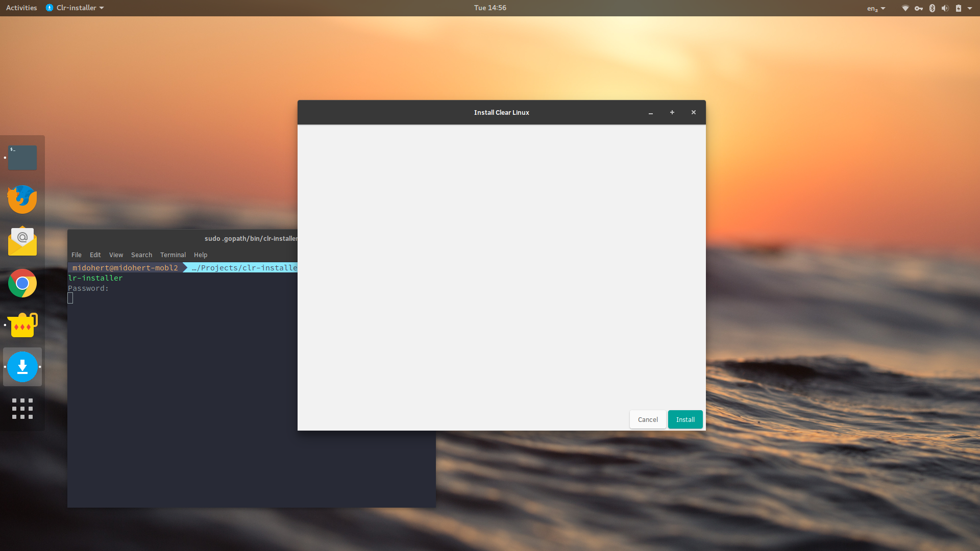Open the terminal Help menu
Image resolution: width=980 pixels, height=551 pixels.
[201, 255]
